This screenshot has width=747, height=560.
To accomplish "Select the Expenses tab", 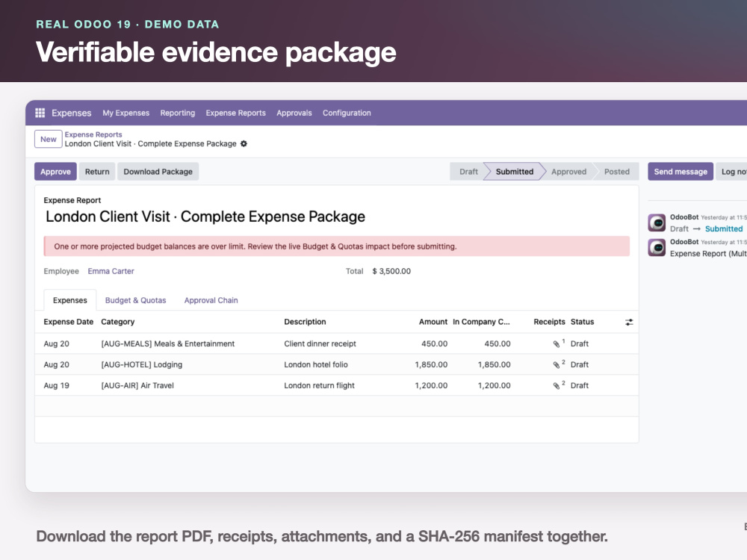I will (70, 300).
